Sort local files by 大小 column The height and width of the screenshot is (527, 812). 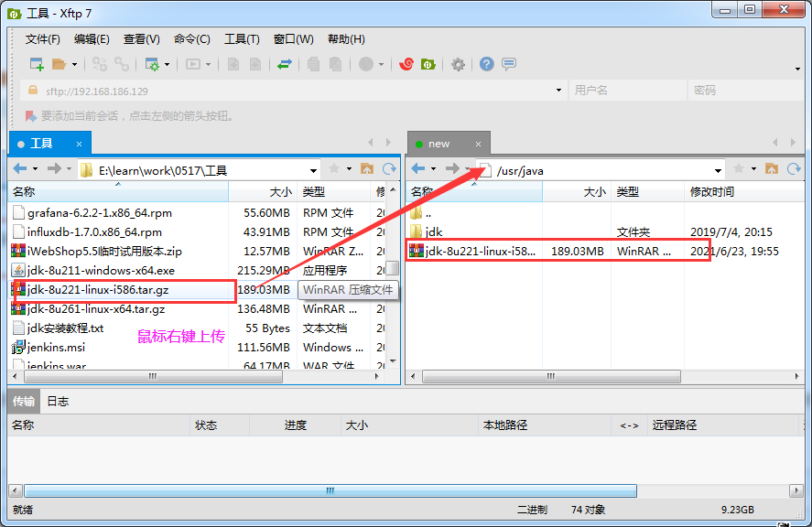pos(263,192)
